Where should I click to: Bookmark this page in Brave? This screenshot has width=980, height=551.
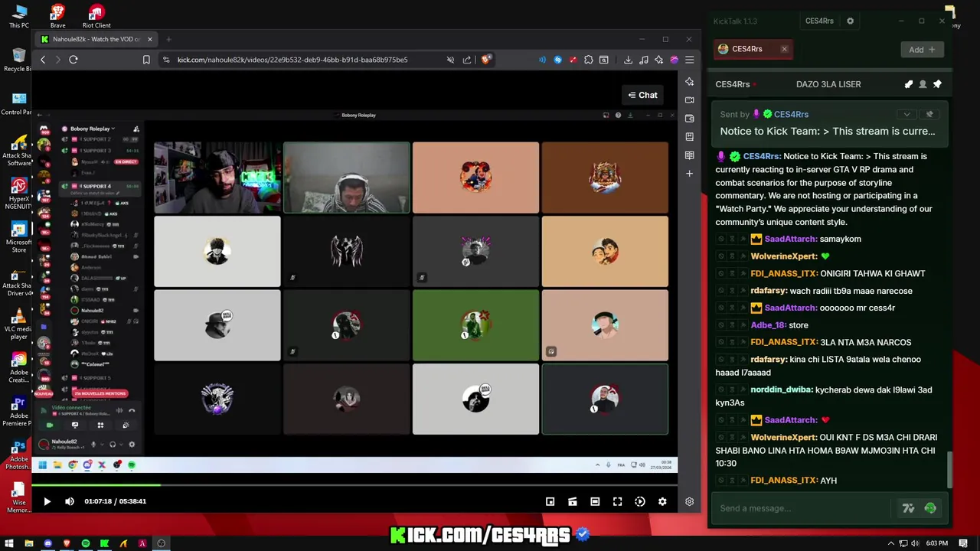pos(146,60)
